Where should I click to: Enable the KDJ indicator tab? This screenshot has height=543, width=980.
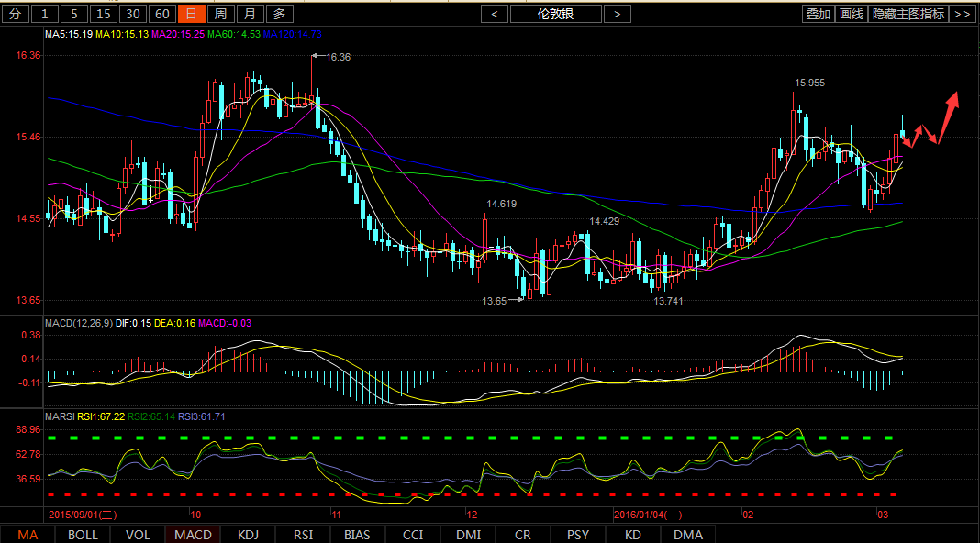pos(248,535)
